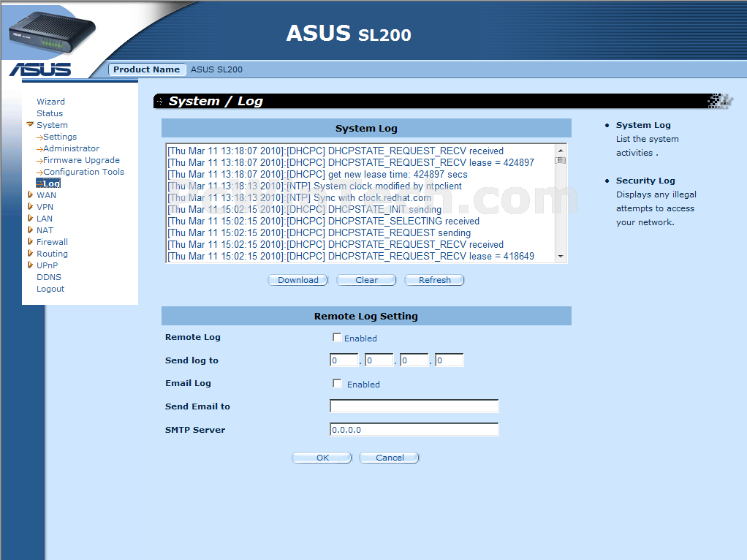The height and width of the screenshot is (560, 747).
Task: Select the highlighted Log menu item
Action: pyautogui.click(x=48, y=183)
